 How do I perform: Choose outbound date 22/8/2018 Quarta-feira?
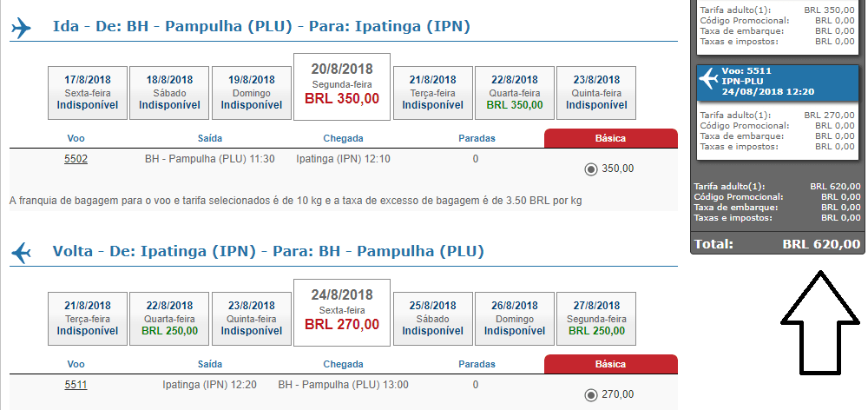(x=514, y=93)
